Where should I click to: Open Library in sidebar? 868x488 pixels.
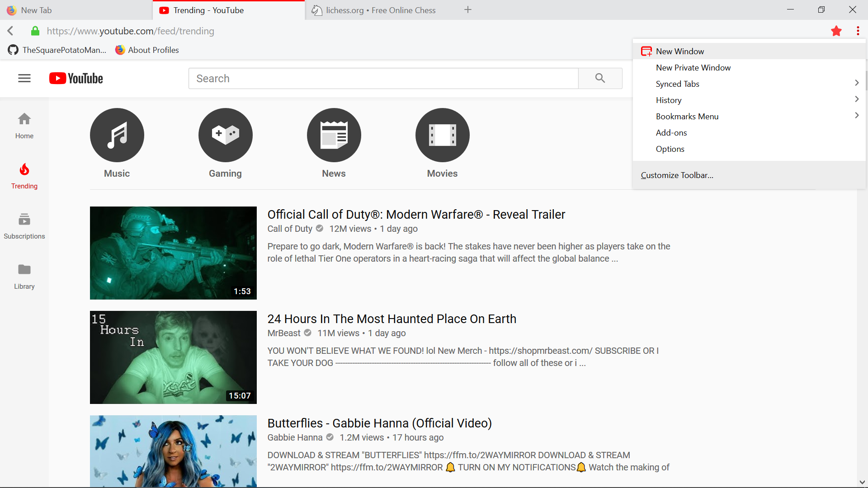tap(24, 276)
